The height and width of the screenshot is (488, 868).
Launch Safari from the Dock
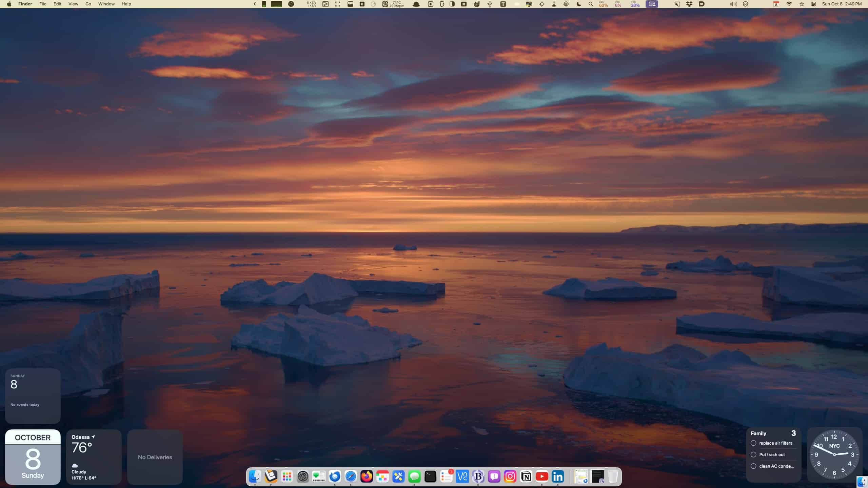click(x=351, y=476)
